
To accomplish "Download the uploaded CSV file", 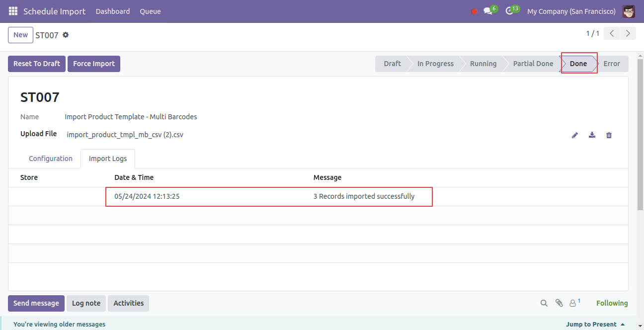I will tap(592, 135).
